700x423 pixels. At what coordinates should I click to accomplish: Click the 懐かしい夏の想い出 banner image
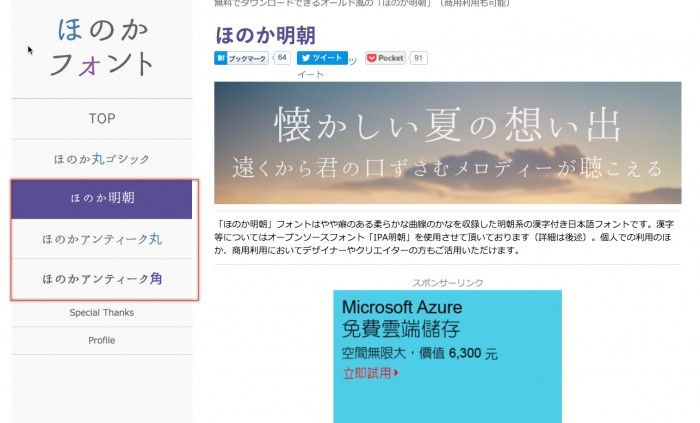click(x=448, y=143)
